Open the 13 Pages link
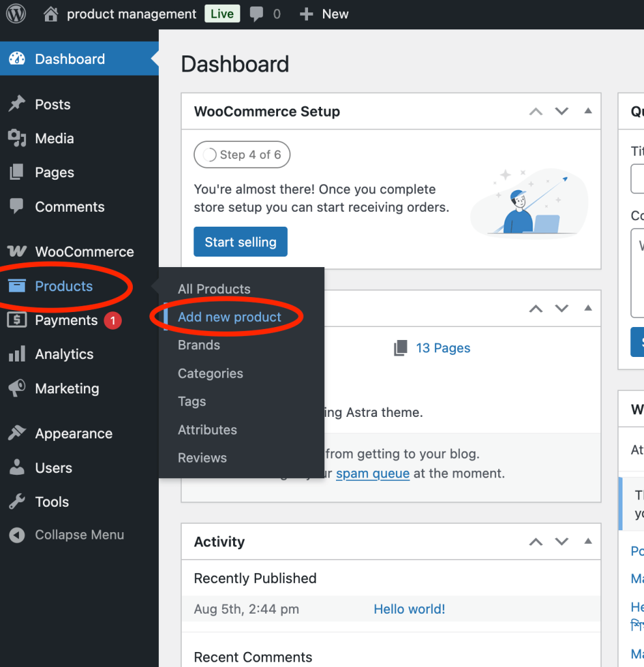The image size is (644, 667). coord(442,348)
